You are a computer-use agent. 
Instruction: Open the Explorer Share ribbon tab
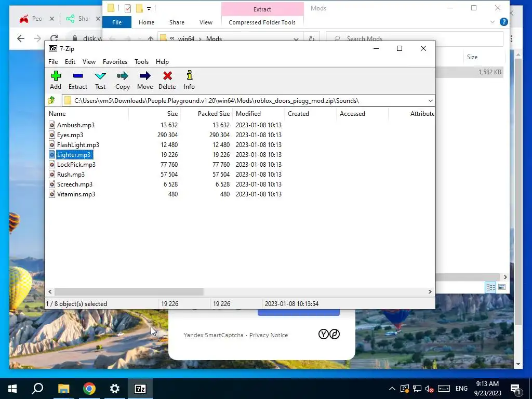177,22
